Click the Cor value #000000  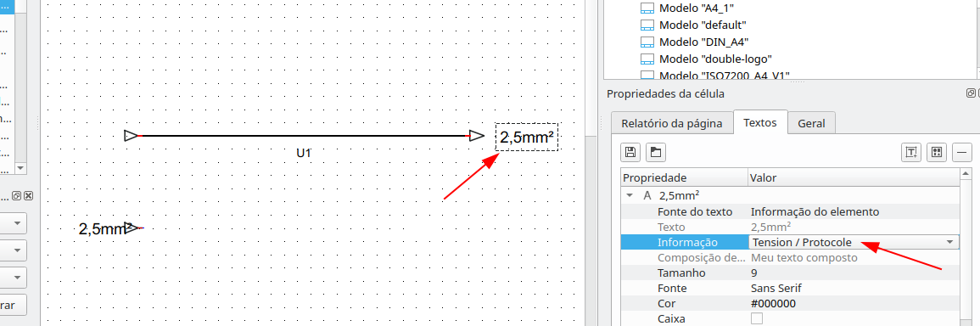(773, 303)
